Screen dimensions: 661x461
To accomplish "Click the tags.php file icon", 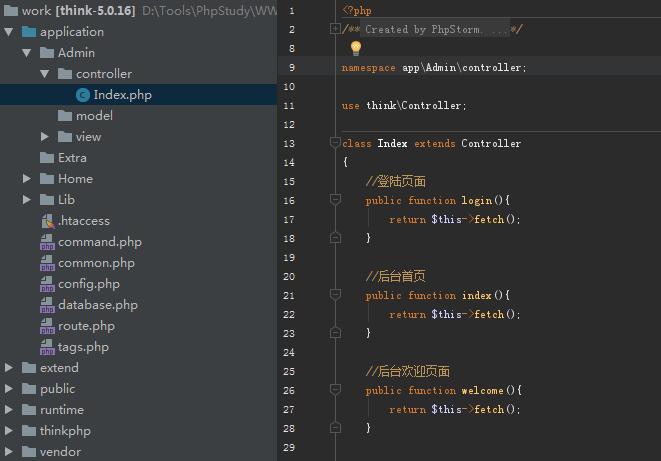I will pos(48,347).
